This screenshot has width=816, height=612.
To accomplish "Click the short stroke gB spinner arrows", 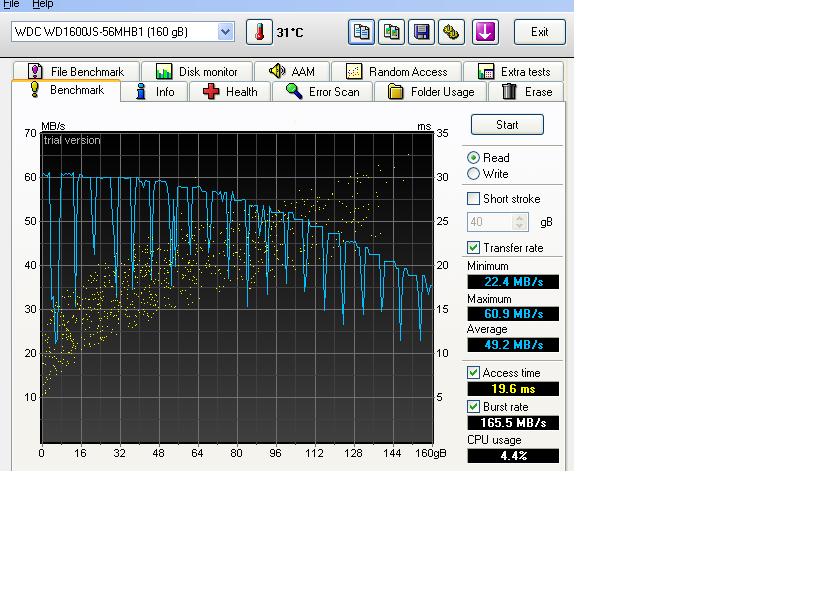I will [520, 222].
